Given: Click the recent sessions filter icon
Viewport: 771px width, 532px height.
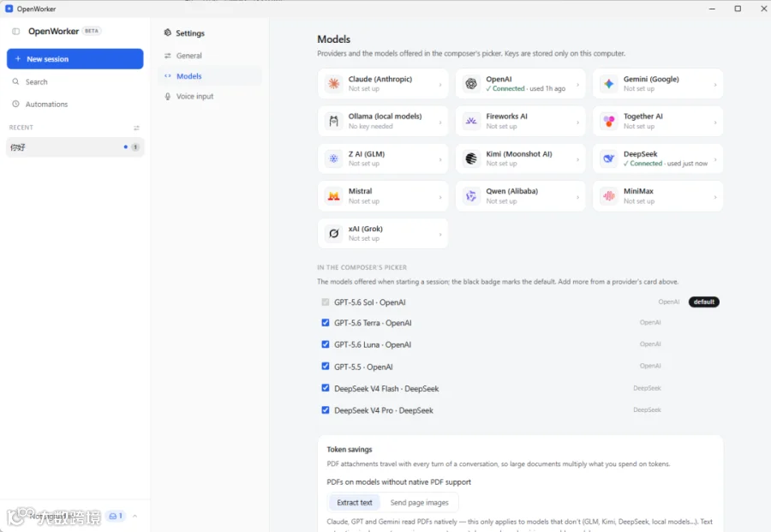Looking at the screenshot, I should point(136,128).
